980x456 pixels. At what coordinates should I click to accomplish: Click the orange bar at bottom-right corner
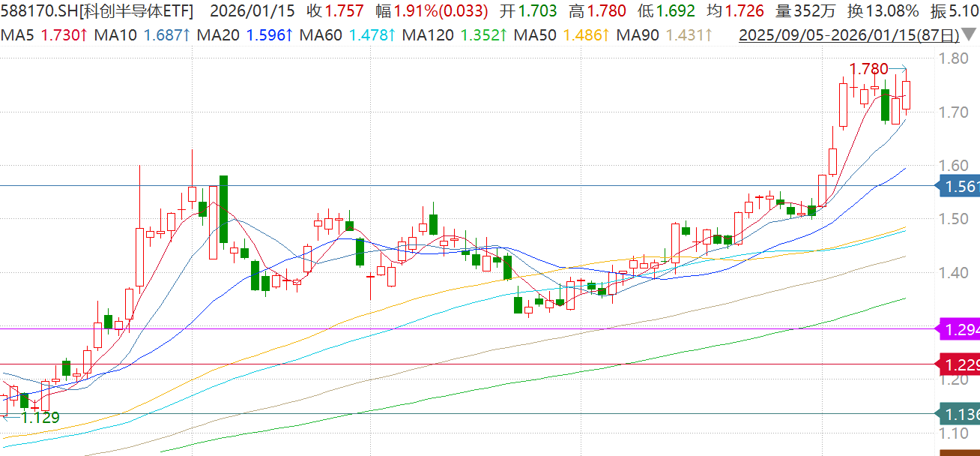959,452
